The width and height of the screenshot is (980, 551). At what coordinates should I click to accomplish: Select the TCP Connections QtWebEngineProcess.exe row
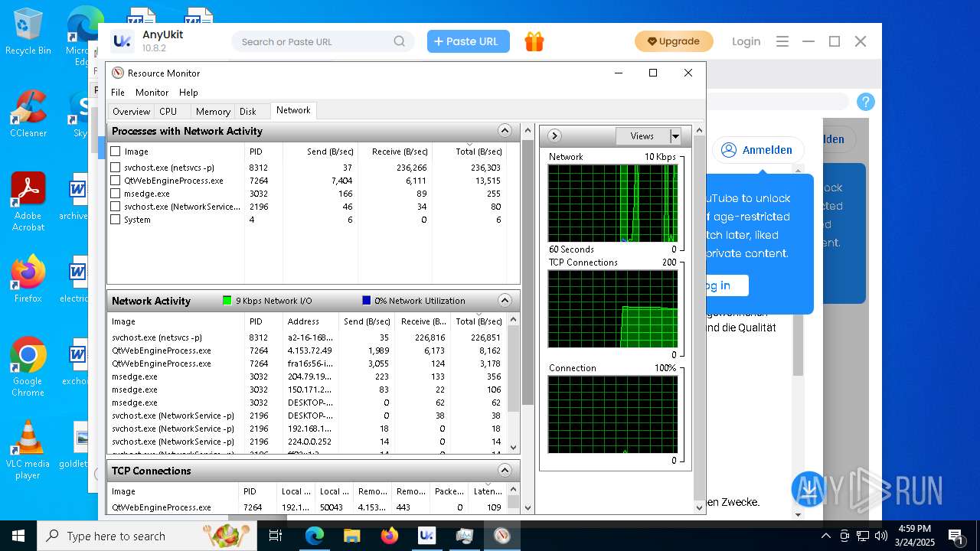(x=309, y=507)
